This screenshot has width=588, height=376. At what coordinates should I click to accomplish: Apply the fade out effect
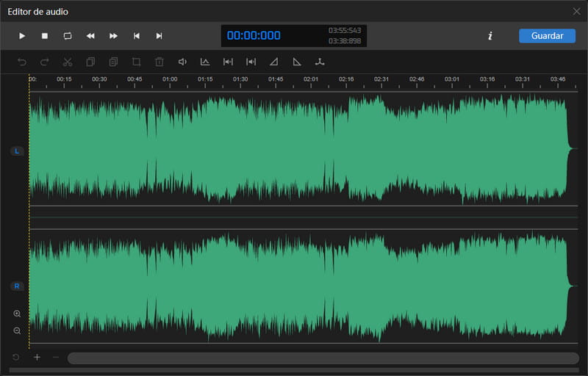[297, 62]
